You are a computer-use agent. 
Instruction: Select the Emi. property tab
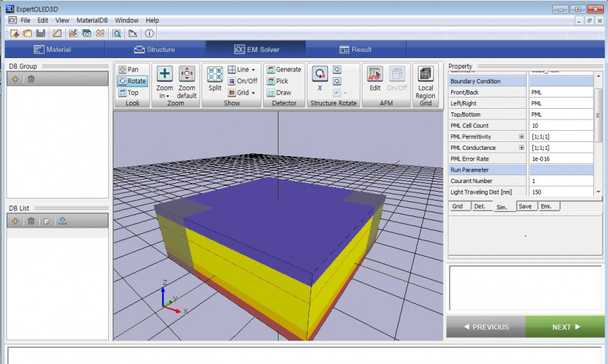click(x=549, y=206)
